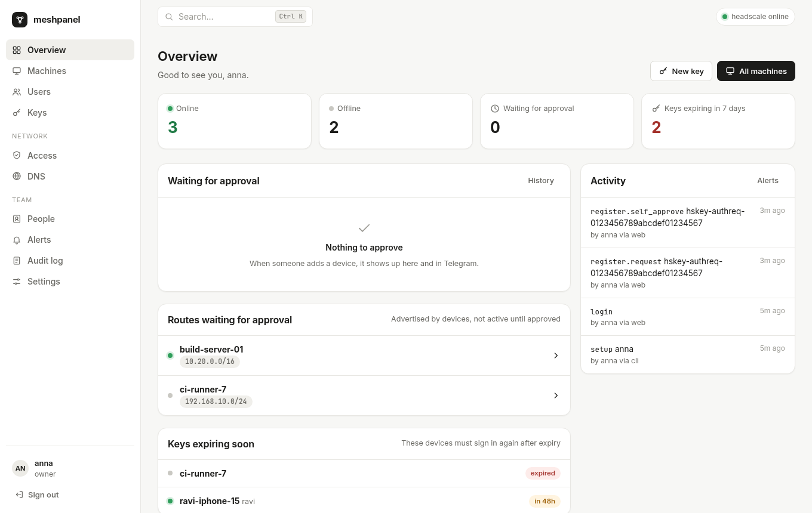The width and height of the screenshot is (812, 513).
Task: Click the Alerts bell icon in sidebar
Action: pos(17,240)
